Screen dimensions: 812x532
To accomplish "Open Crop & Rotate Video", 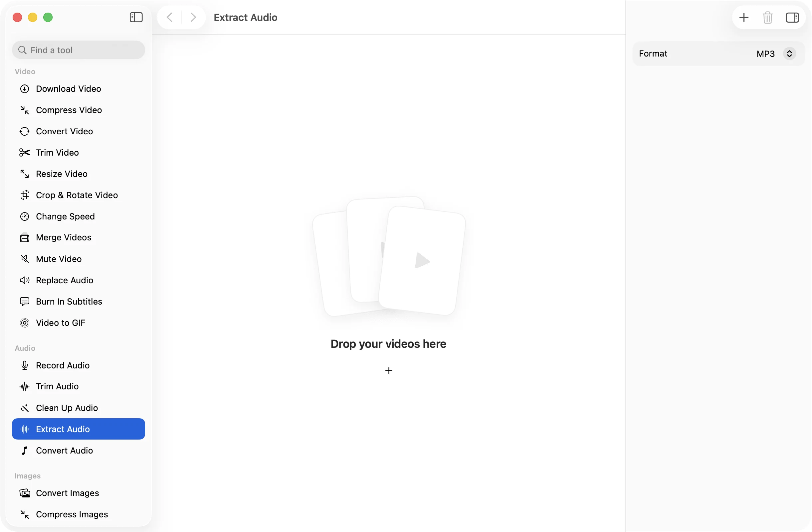I will tap(79, 195).
